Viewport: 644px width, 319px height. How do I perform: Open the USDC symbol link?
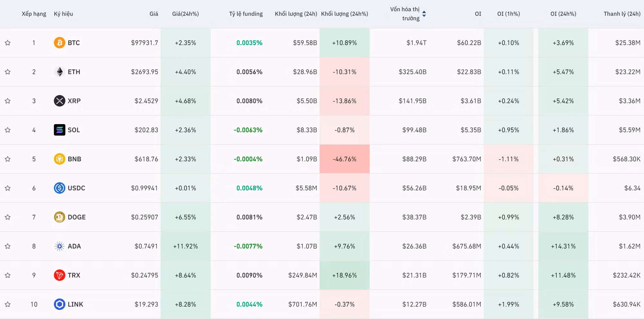coord(76,188)
